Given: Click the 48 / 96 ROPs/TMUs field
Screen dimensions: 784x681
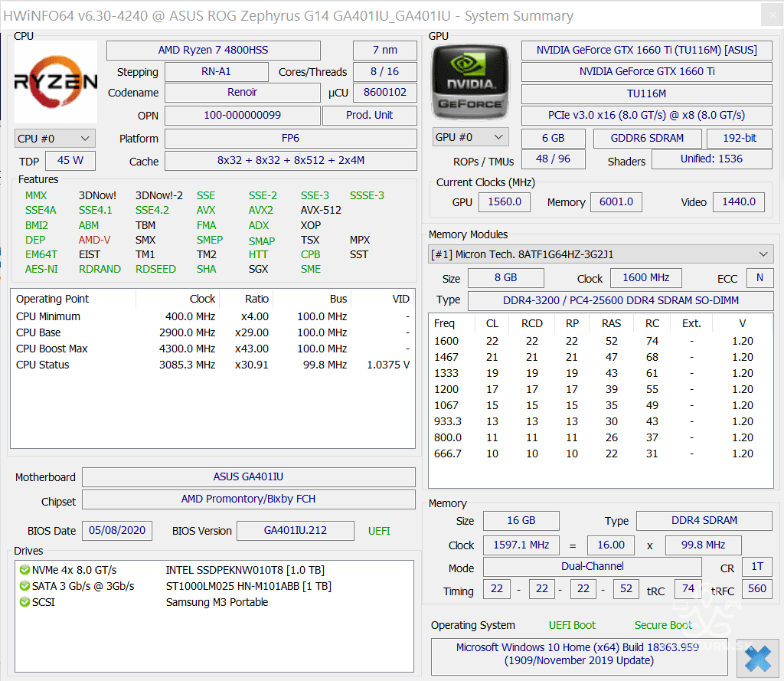Looking at the screenshot, I should (553, 159).
